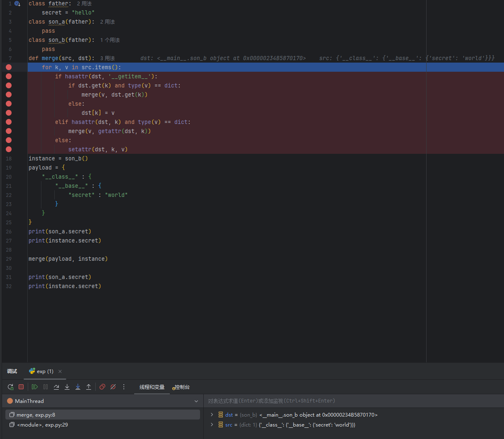Select the 线程和变量 tab

click(x=152, y=387)
